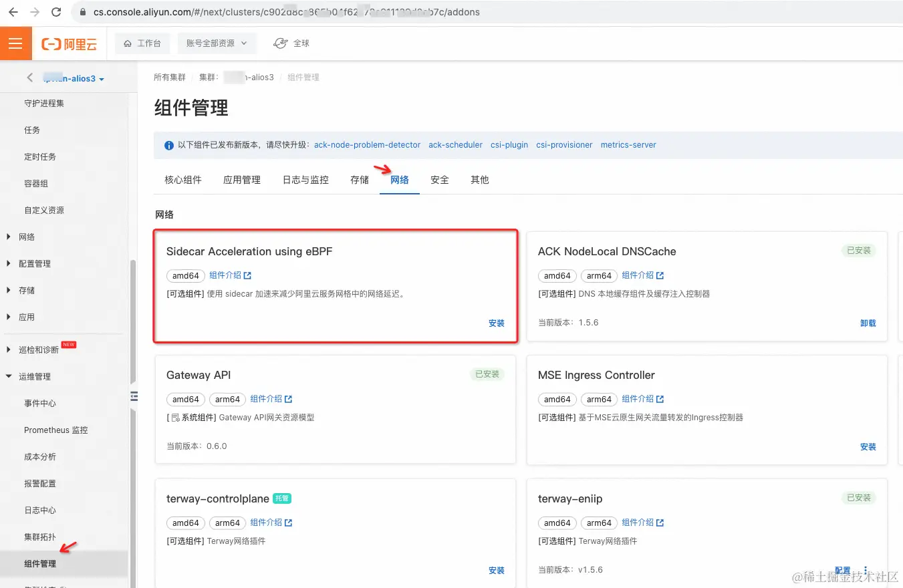Click the info icon in the upgrade banner
903x588 pixels.
click(169, 145)
